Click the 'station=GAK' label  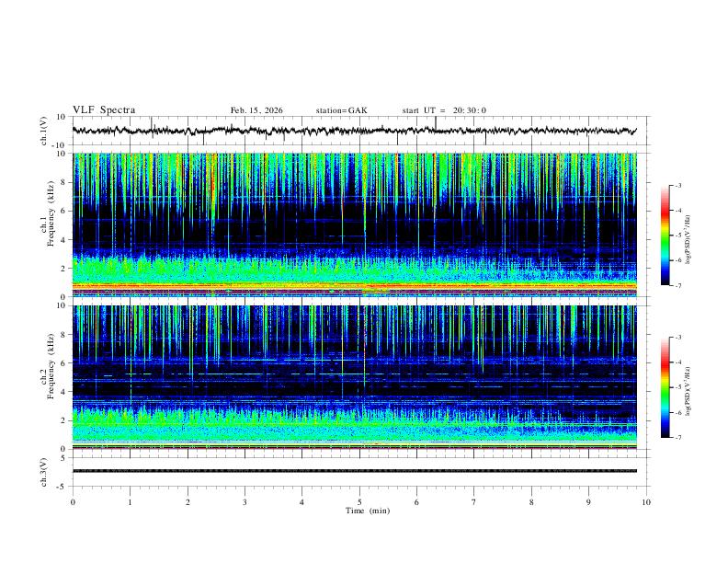tap(341, 110)
